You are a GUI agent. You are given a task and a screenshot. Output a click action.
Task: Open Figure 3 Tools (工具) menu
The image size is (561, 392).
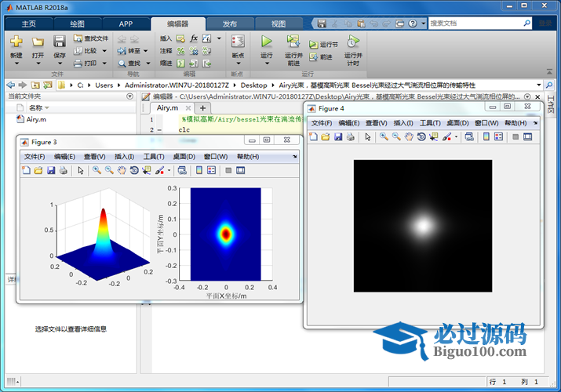point(154,157)
